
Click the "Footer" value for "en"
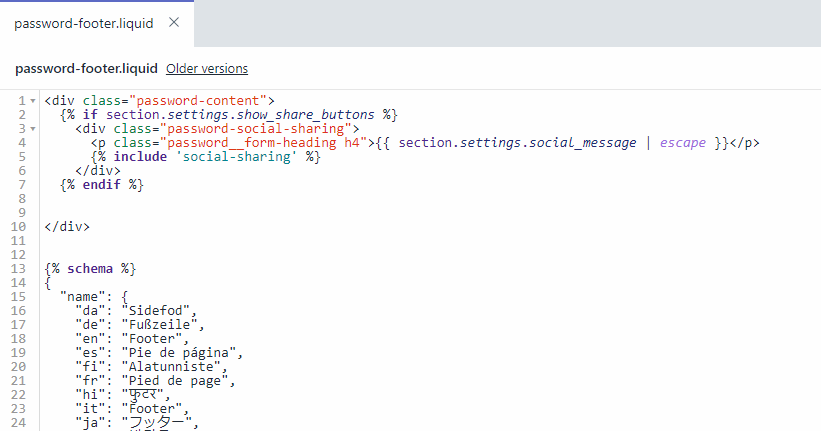(x=152, y=339)
